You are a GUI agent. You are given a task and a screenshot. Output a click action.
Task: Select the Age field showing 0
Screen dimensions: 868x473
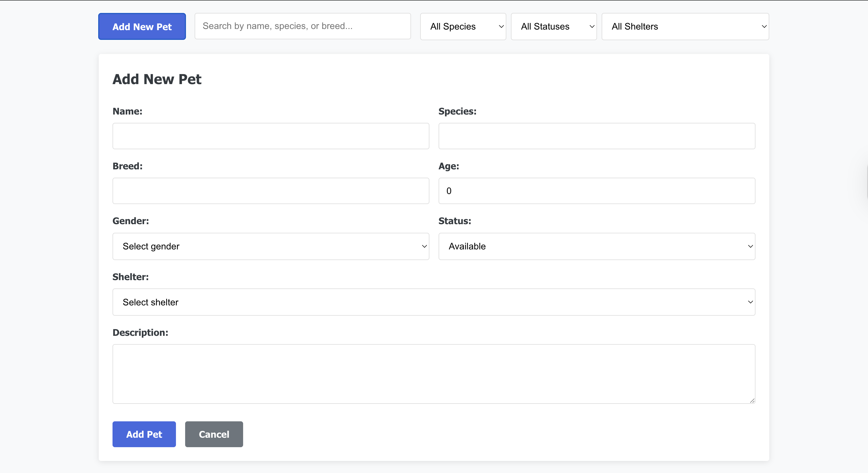pos(597,191)
